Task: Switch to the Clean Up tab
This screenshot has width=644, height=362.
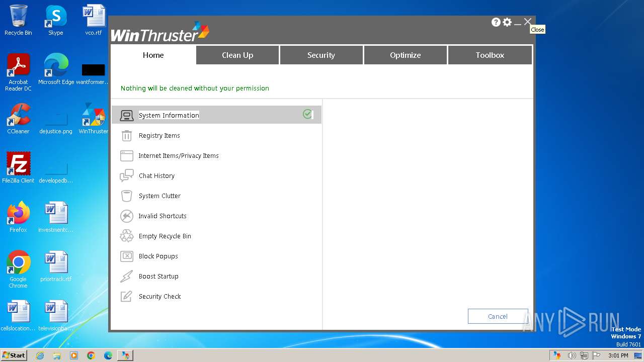Action: (237, 55)
